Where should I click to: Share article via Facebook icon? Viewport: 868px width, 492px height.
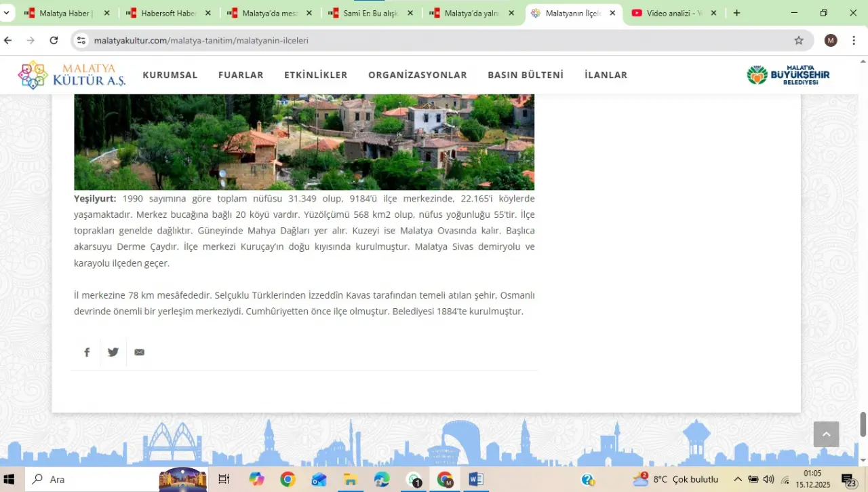(x=87, y=352)
